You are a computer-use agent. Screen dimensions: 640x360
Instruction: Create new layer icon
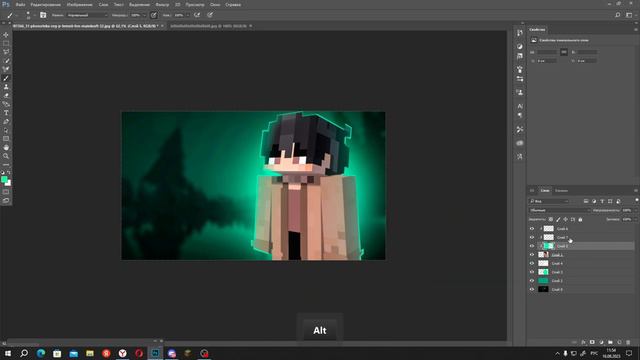pos(619,342)
